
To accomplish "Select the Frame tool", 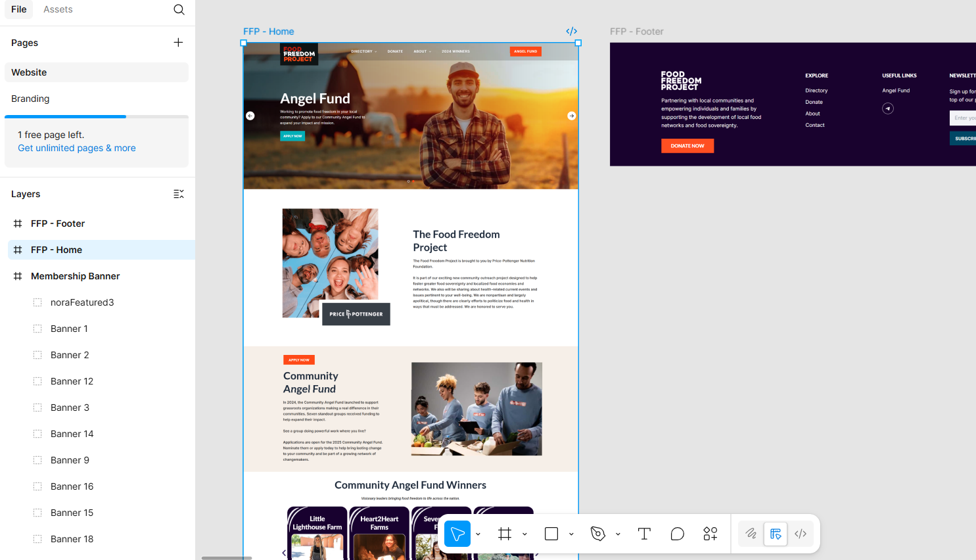I will [x=505, y=534].
